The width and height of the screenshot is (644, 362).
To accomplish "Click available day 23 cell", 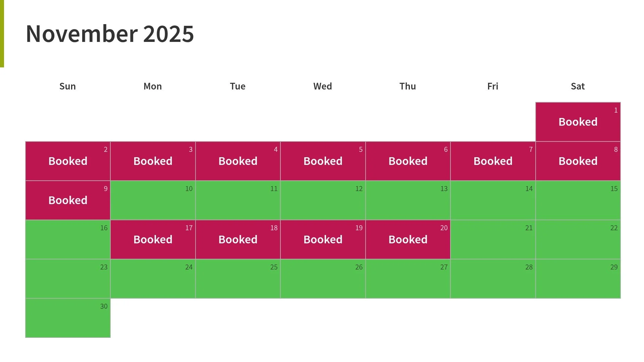I will point(68,279).
